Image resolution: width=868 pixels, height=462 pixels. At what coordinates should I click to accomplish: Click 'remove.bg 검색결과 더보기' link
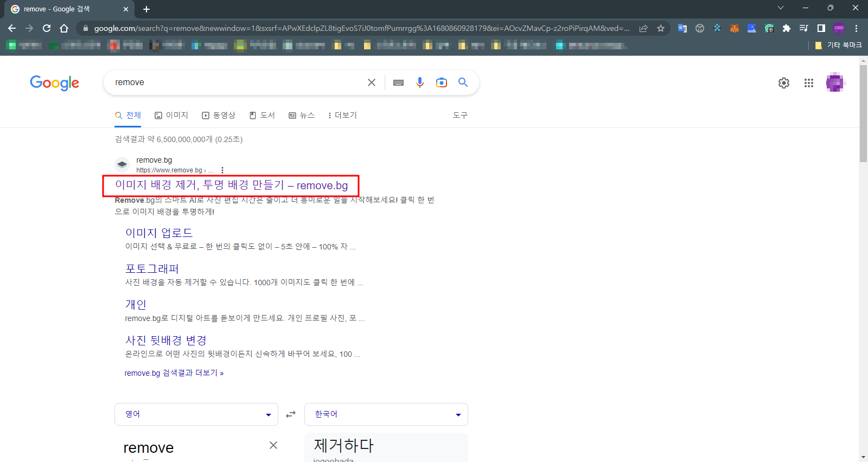click(174, 373)
